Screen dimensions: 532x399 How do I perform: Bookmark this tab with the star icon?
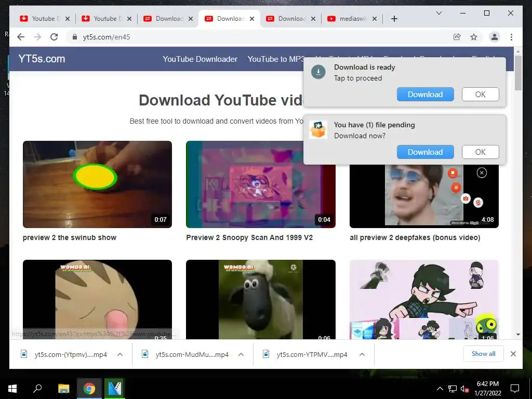click(x=474, y=37)
